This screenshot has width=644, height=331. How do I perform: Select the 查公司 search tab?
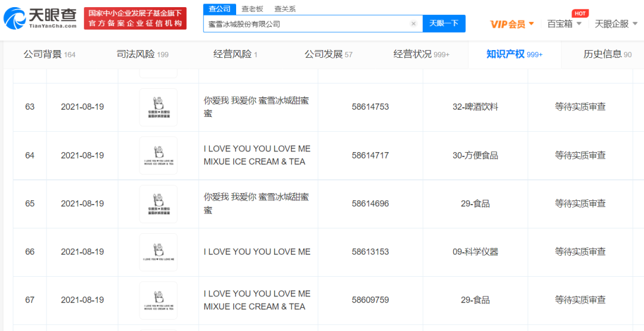[x=219, y=8]
